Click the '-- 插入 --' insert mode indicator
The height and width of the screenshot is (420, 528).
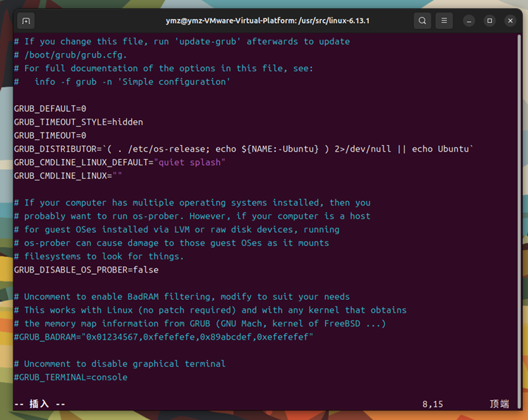(x=40, y=404)
